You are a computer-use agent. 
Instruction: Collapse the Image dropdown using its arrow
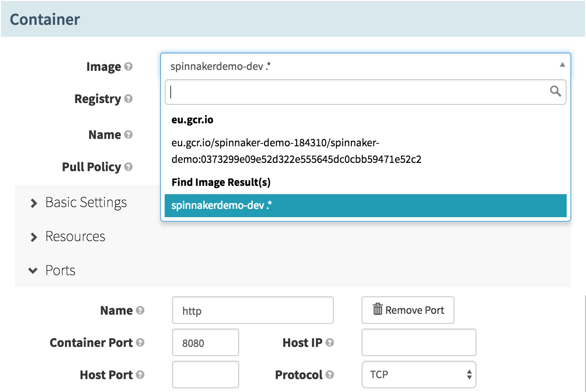562,65
